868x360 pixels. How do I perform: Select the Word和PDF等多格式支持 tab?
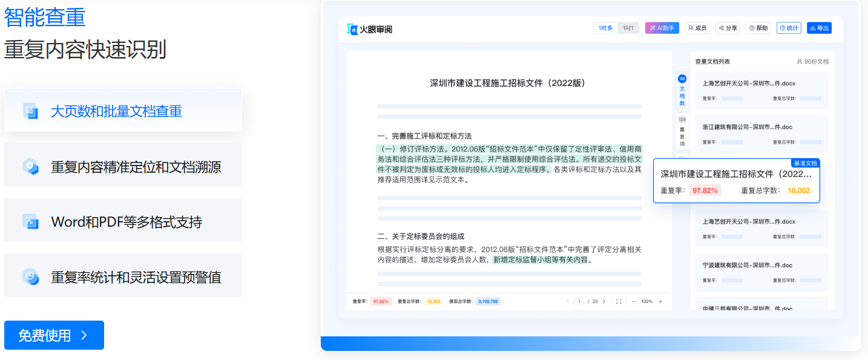click(x=123, y=221)
